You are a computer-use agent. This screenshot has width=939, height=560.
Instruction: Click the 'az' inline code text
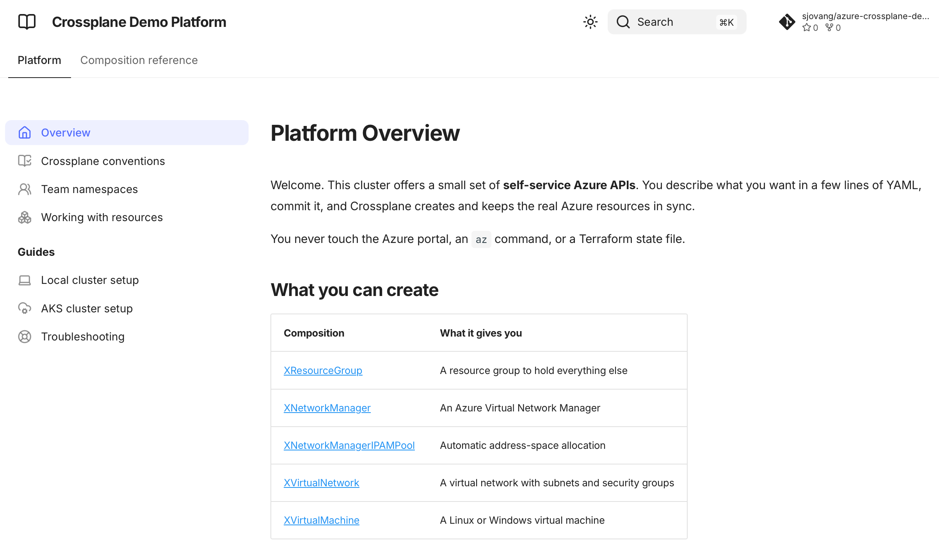click(x=481, y=239)
